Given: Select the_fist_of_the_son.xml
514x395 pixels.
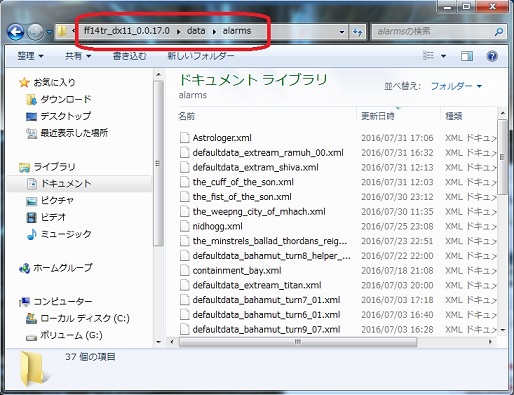Looking at the screenshot, I should [242, 197].
